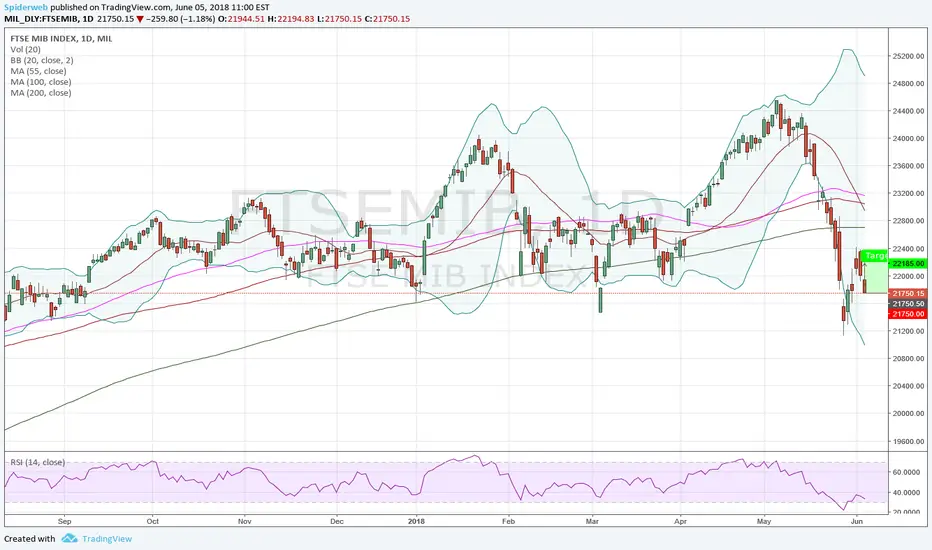Screen dimensions: 932x550
Task: Click the Spiderweb author link
Action: 26,7
